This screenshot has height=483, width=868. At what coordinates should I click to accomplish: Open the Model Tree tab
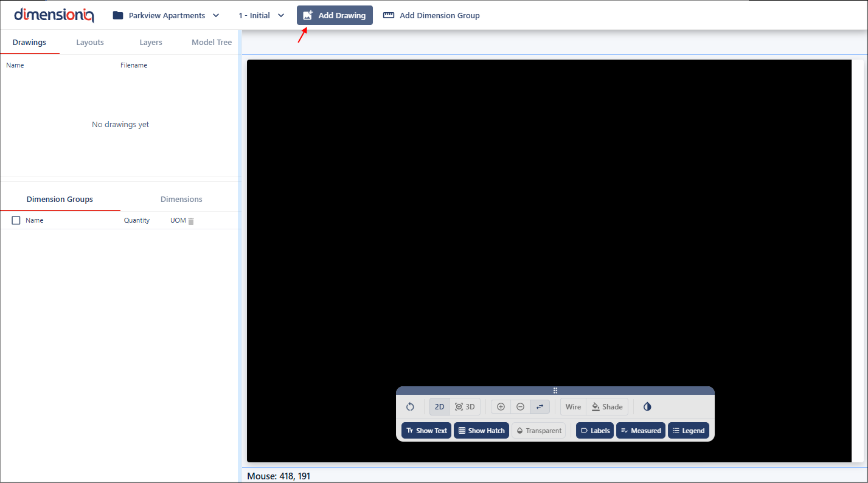[211, 43]
